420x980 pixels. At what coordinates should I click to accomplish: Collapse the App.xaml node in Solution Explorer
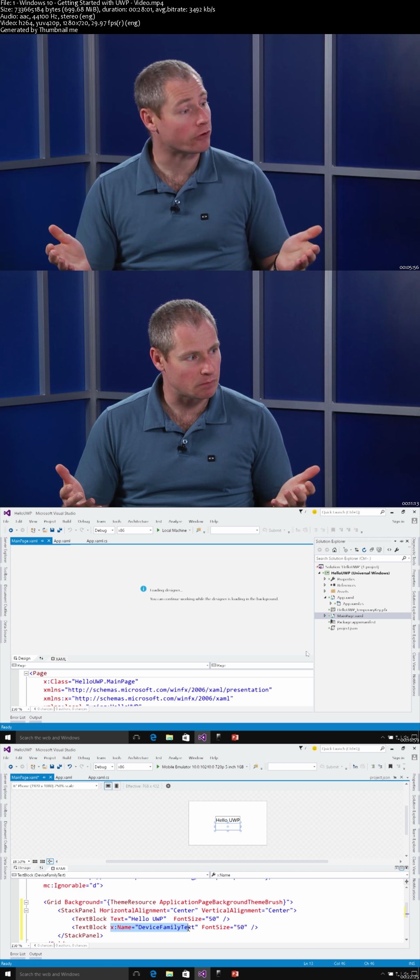325,597
